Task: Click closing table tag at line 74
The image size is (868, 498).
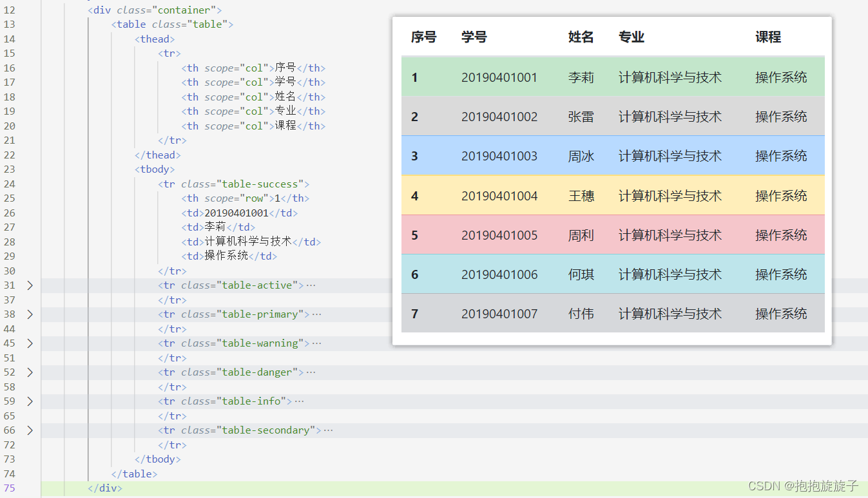Action: pos(134,474)
